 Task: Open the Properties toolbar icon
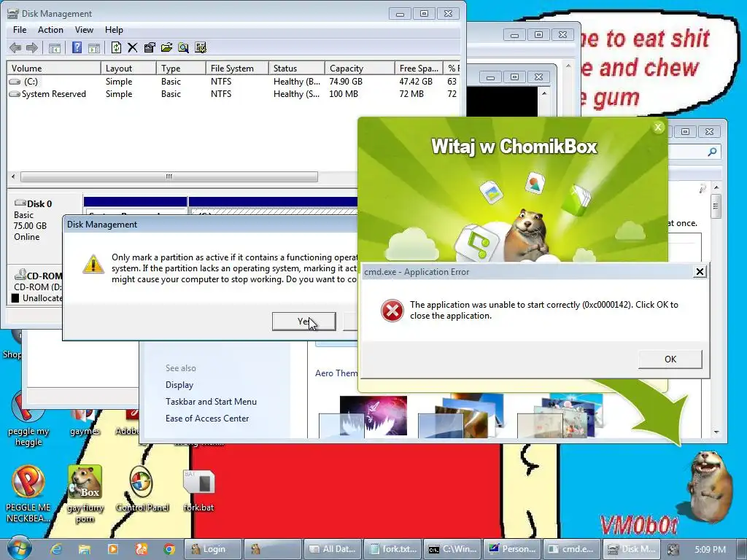tap(150, 47)
